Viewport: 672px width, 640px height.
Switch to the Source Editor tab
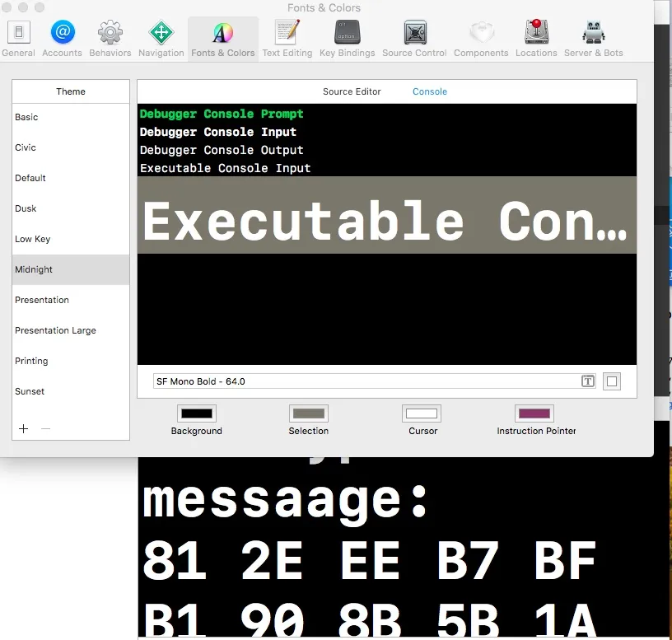pos(352,91)
